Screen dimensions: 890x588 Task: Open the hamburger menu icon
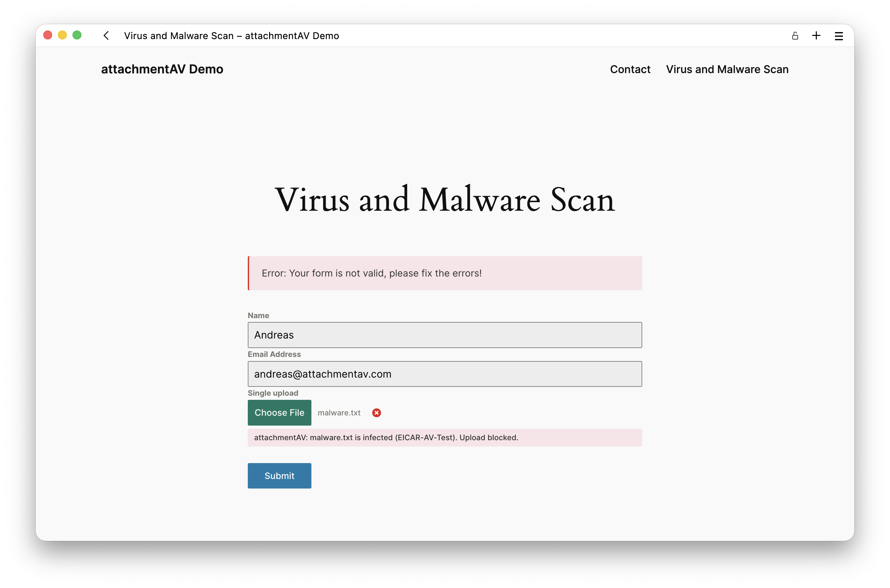pos(838,36)
